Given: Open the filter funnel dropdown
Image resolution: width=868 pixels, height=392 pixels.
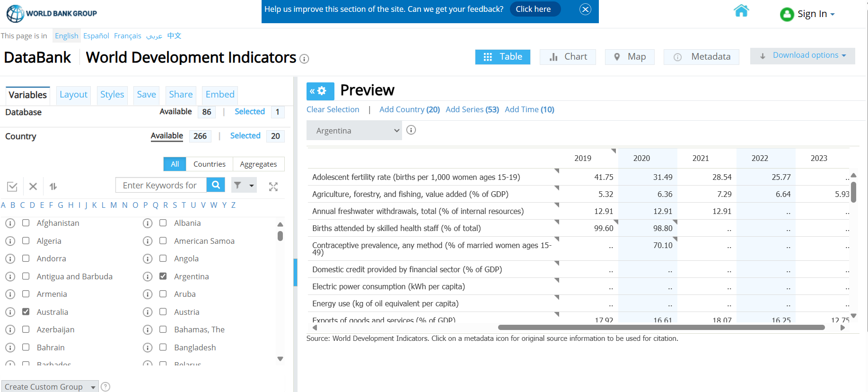Looking at the screenshot, I should [244, 185].
